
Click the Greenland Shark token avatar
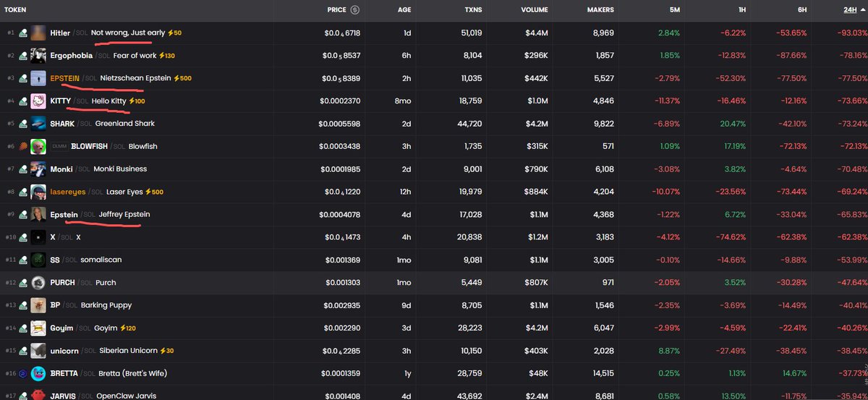pos(38,124)
